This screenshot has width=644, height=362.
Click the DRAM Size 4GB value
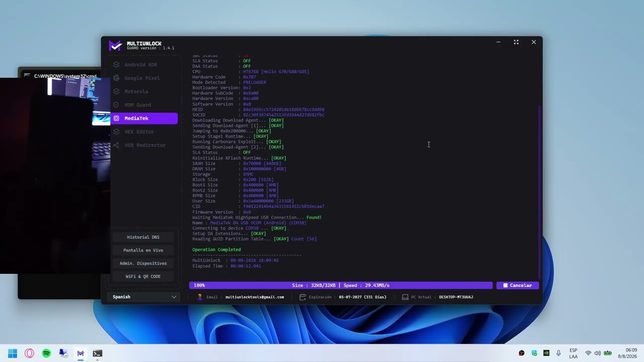point(265,169)
